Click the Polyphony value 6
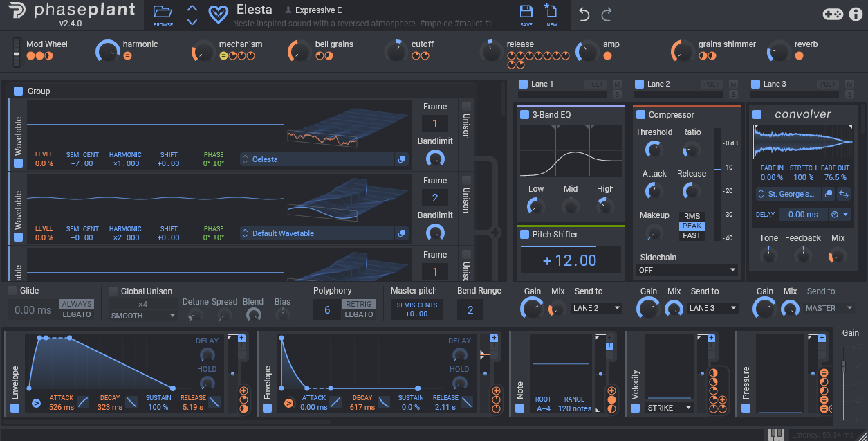Viewport: 868px width, 441px height. [x=327, y=309]
